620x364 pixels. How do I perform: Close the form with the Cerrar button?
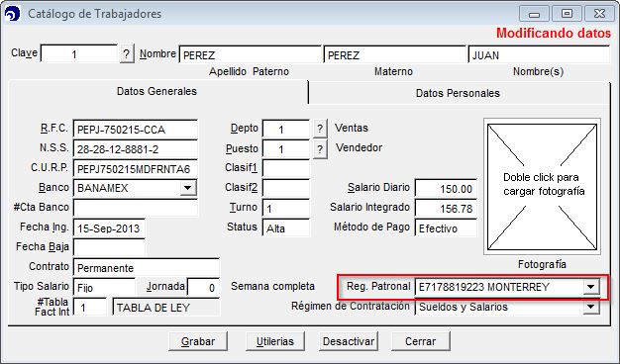point(421,341)
